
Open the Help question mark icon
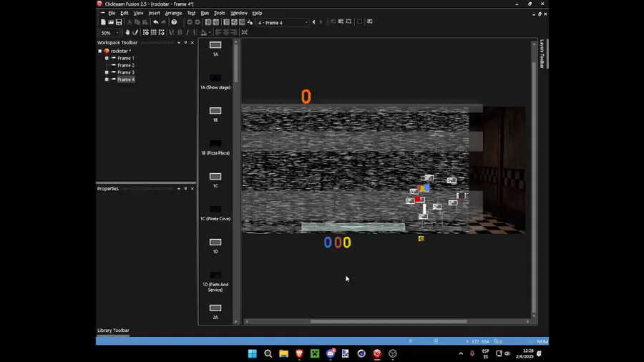[174, 22]
